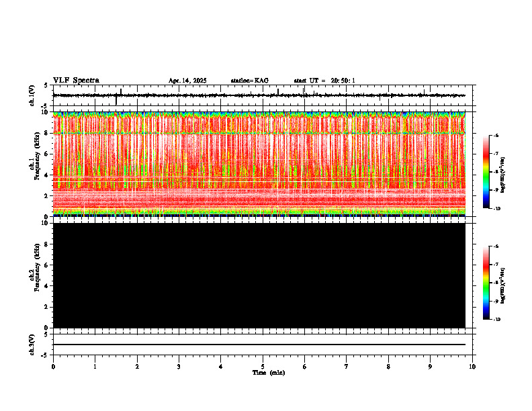Click time axis tick label "5"
This screenshot has height=411, width=532.
(263, 367)
